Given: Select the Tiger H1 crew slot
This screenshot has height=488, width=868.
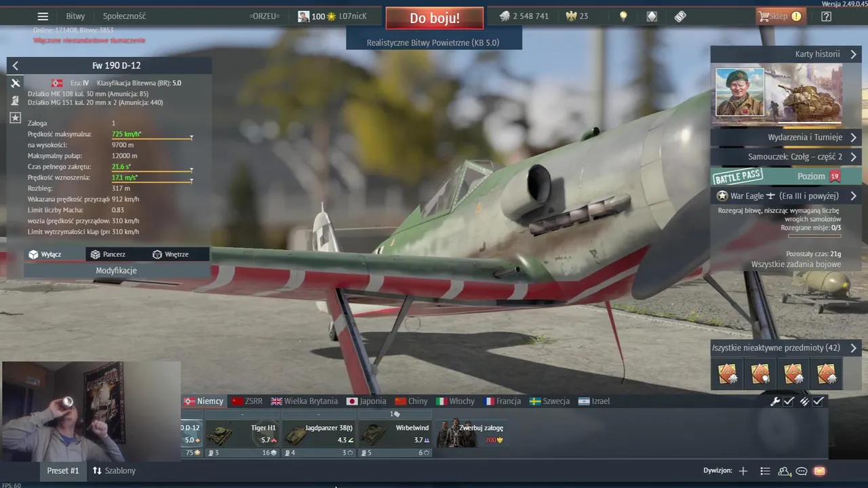Looking at the screenshot, I should coord(242,434).
